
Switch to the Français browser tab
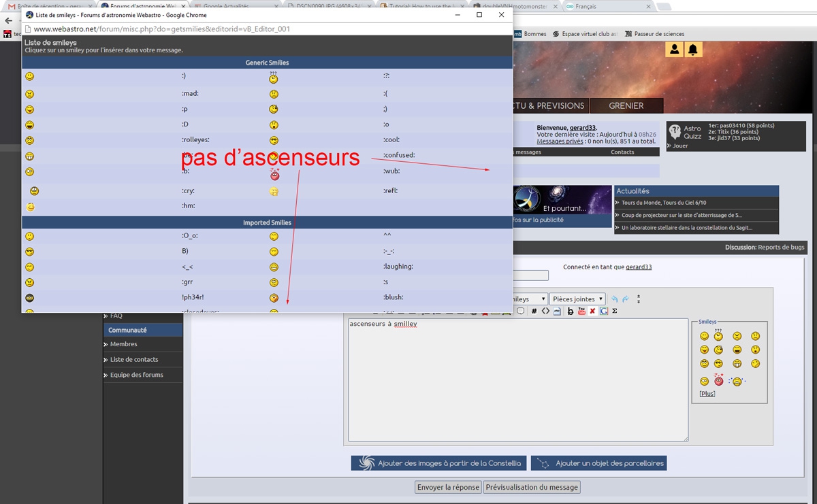coord(606,6)
